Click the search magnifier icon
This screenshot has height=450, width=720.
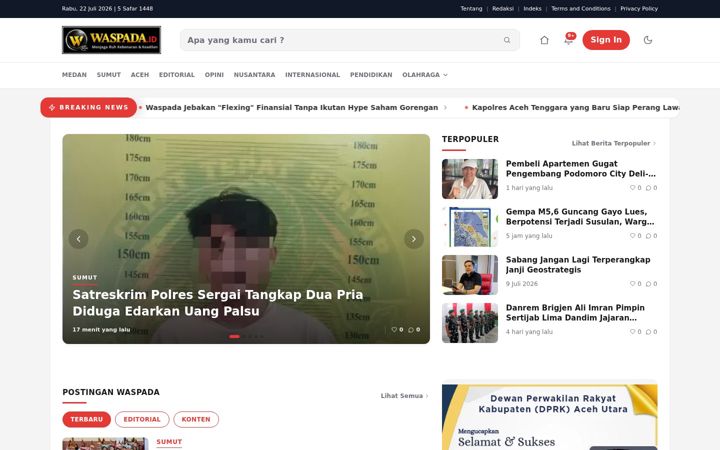tap(507, 40)
